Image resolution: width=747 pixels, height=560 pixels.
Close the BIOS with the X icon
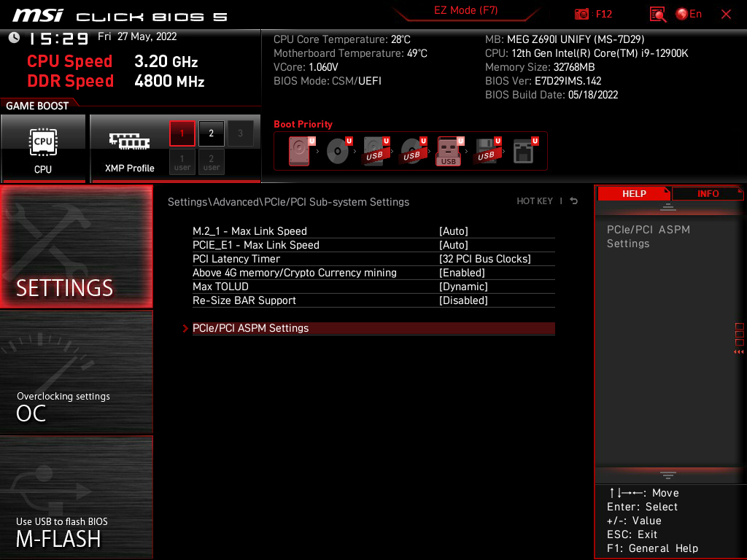pos(726,15)
